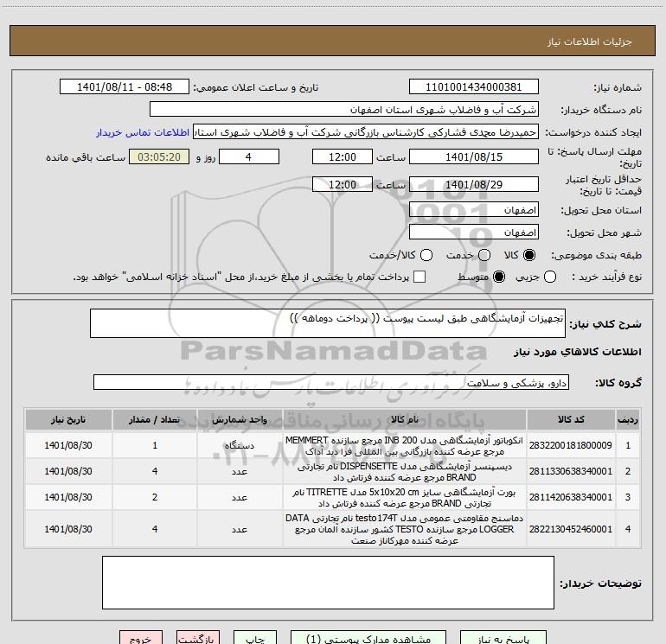
Task: Click the کد کالا column header
Action: tap(571, 420)
